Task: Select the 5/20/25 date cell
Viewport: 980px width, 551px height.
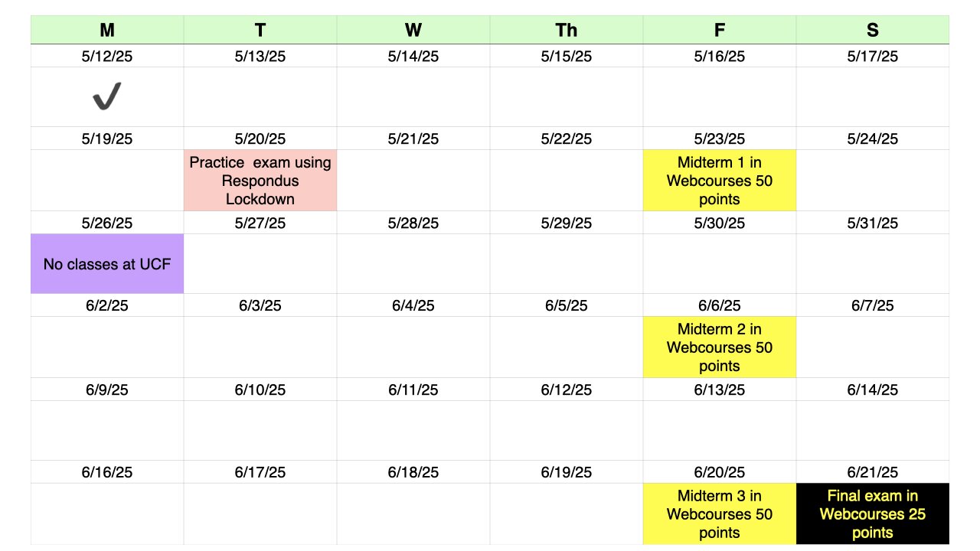Action: coord(260,139)
